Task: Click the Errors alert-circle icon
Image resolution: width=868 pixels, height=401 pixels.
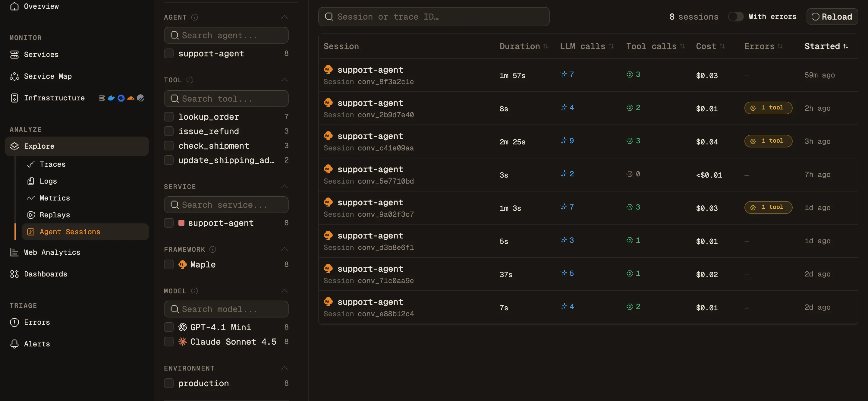Action: 14,322
